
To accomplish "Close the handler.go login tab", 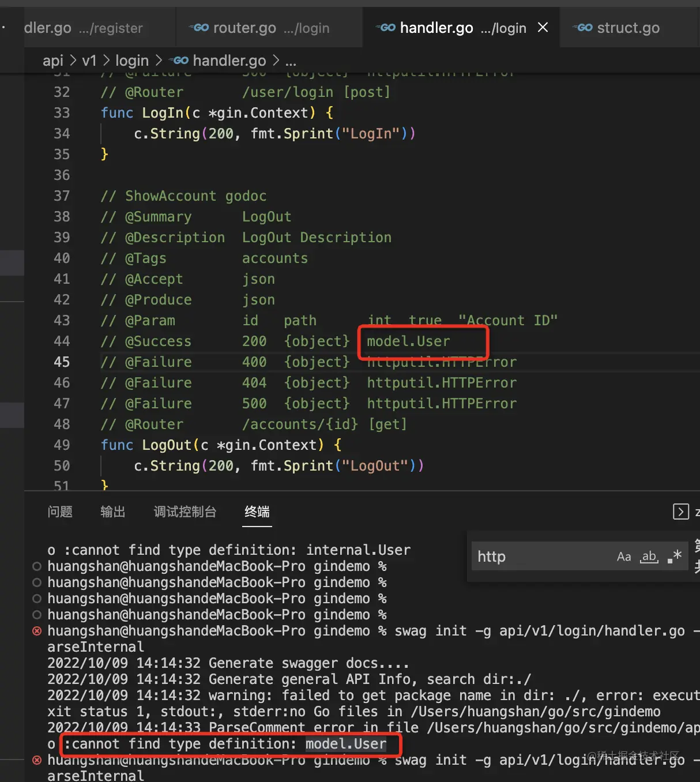I will coord(543,27).
